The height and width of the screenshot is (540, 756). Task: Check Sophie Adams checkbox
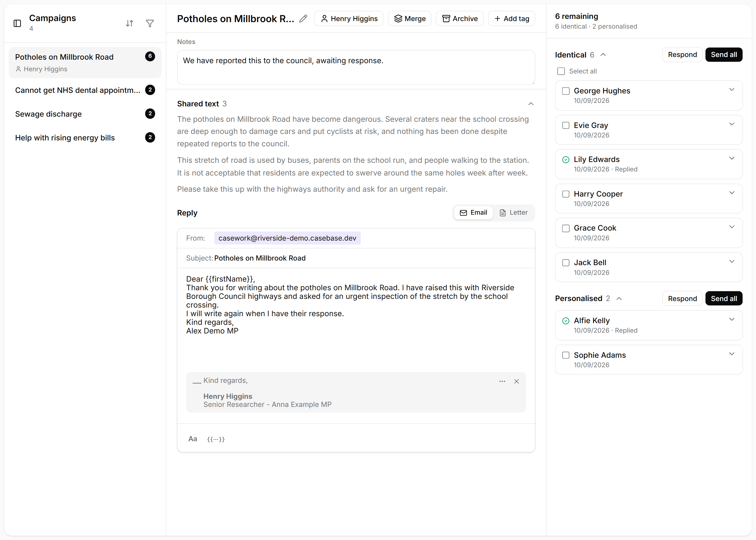tap(565, 355)
